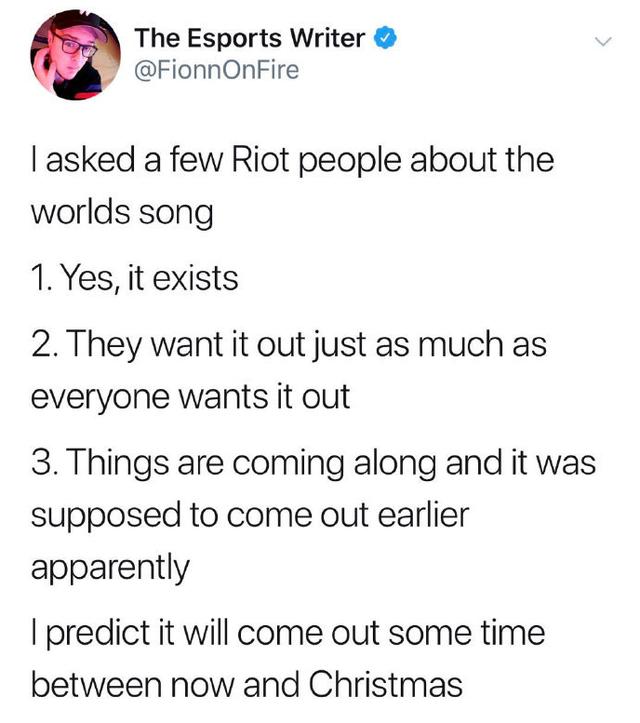
Task: Click the word 'predict' in the last paragraph
Action: [x=99, y=634]
